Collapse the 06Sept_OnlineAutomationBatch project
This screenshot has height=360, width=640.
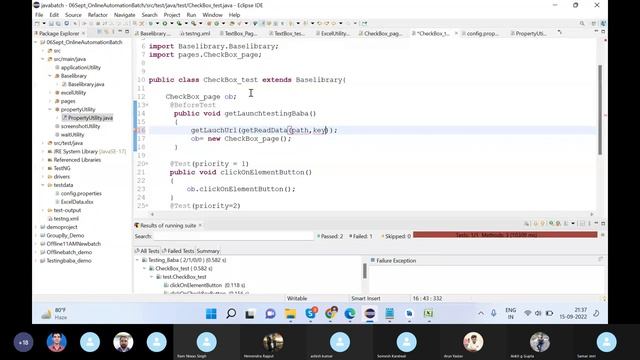36,42
